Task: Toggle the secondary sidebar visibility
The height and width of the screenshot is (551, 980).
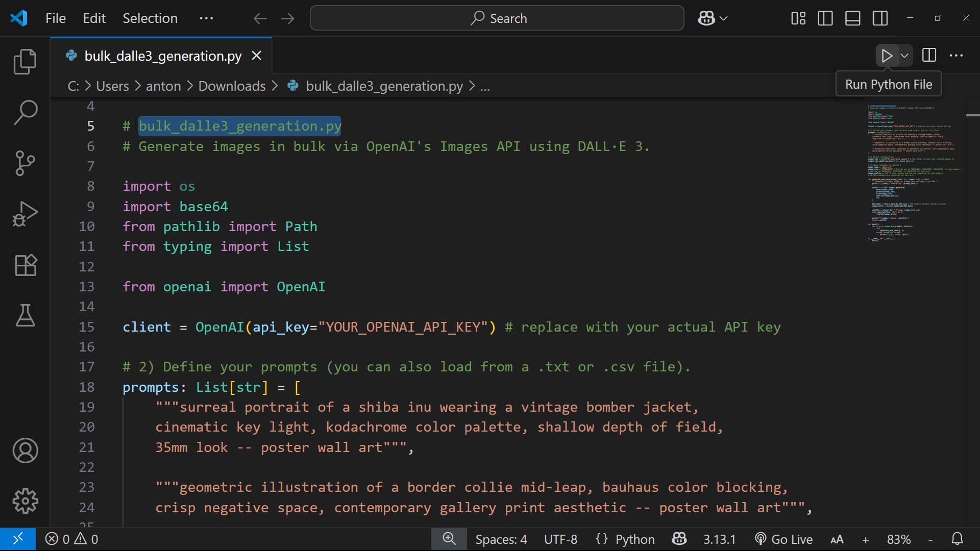Action: [x=880, y=18]
